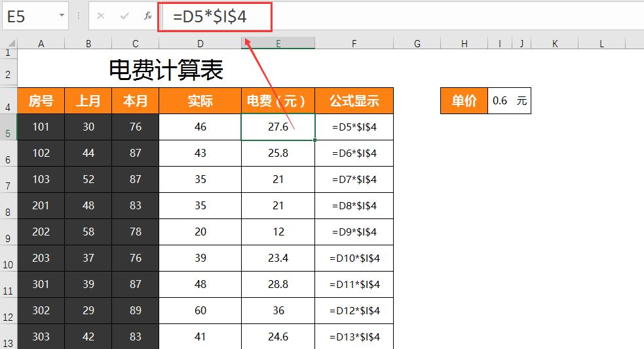644x349 pixels.
Task: Select column J header
Action: pyautogui.click(x=522, y=43)
